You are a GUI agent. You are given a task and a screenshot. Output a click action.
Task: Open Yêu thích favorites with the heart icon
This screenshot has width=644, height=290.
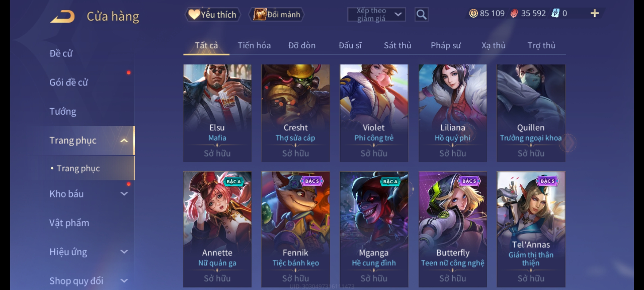click(213, 15)
